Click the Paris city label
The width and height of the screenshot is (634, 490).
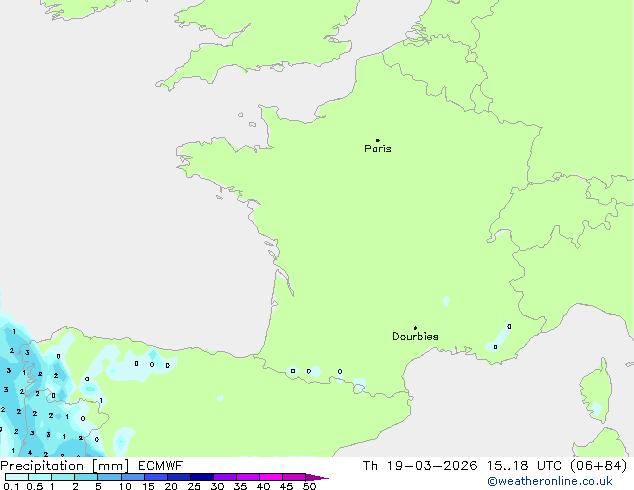pyautogui.click(x=378, y=148)
